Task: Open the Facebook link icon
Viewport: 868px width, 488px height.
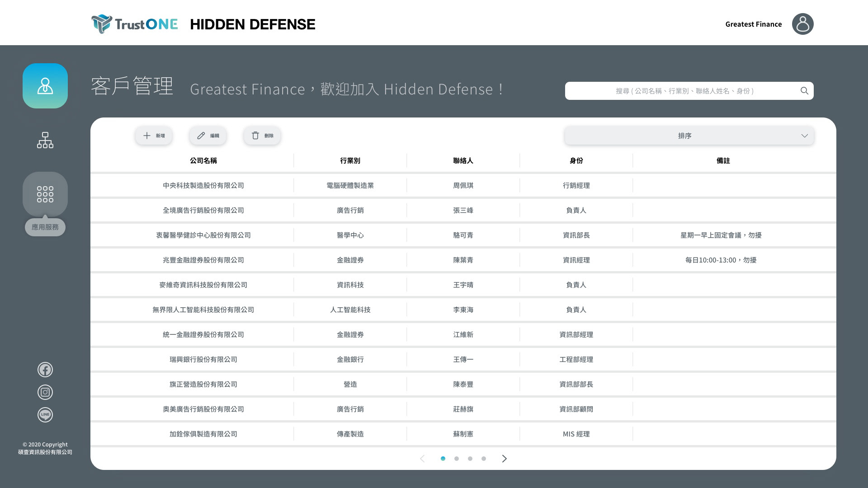Action: point(45,370)
